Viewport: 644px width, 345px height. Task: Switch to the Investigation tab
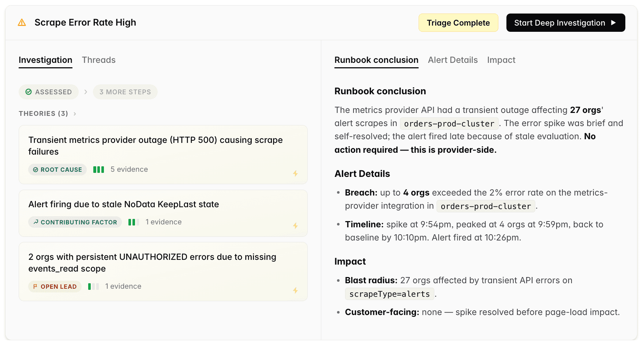point(45,60)
